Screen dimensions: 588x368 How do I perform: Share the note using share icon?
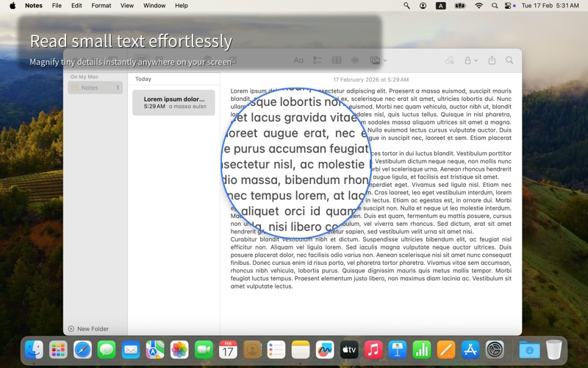(x=492, y=60)
